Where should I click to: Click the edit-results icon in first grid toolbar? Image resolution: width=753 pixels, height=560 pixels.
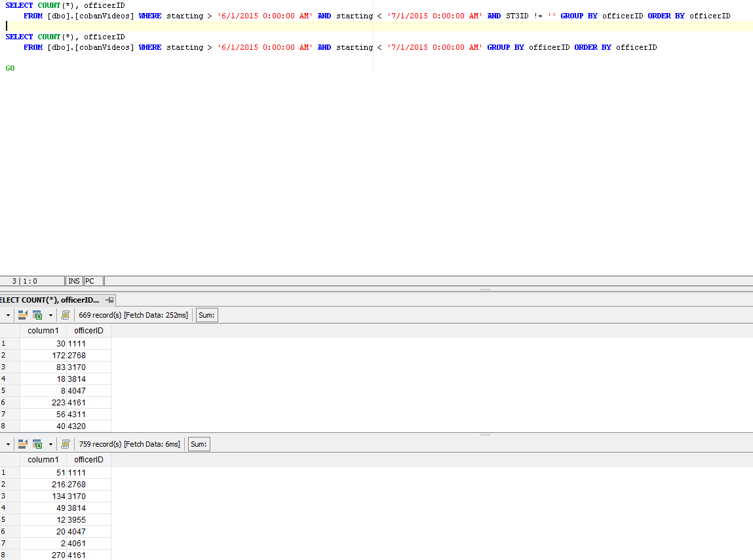(22, 314)
